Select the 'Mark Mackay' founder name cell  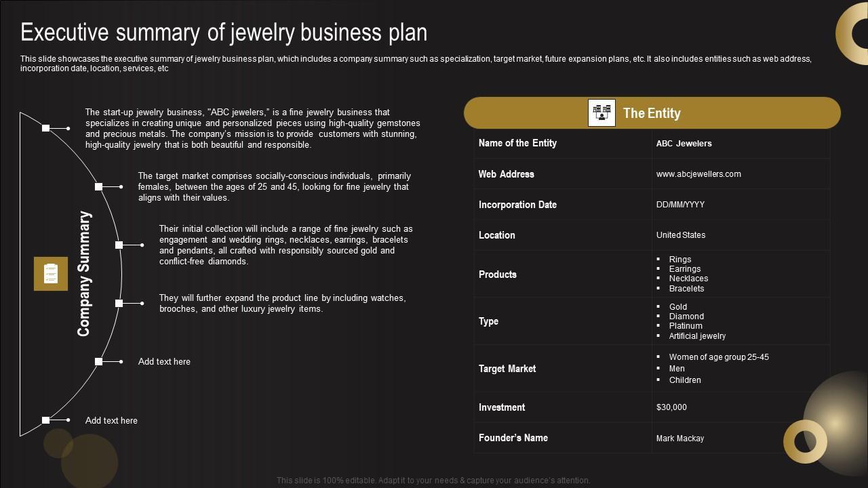680,439
